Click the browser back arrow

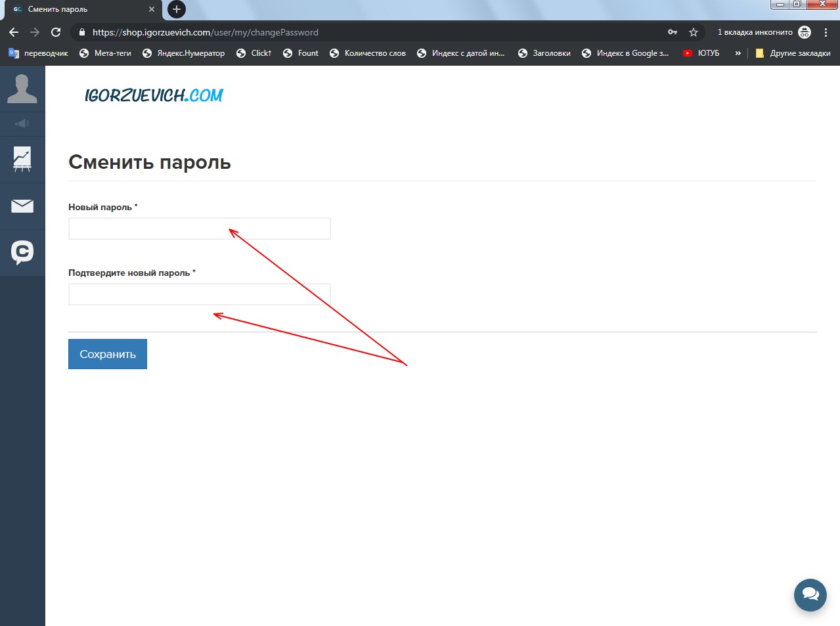pos(14,32)
